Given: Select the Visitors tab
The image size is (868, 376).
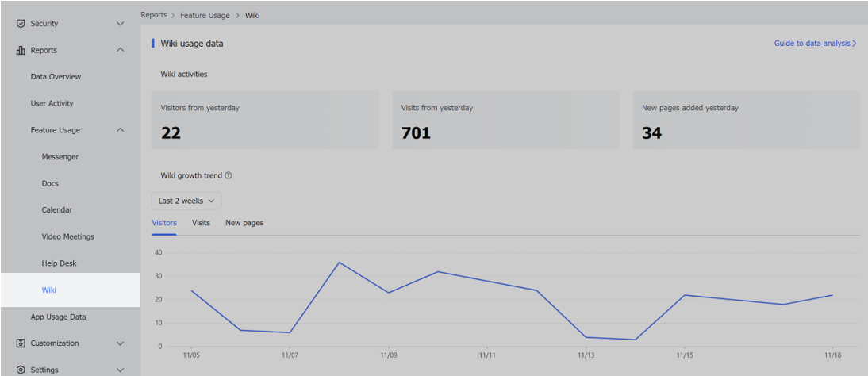Looking at the screenshot, I should [164, 223].
